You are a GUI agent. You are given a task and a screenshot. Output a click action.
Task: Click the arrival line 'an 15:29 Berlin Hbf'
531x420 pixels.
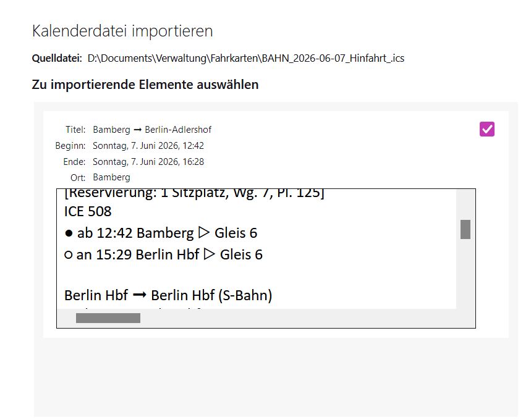coord(164,254)
